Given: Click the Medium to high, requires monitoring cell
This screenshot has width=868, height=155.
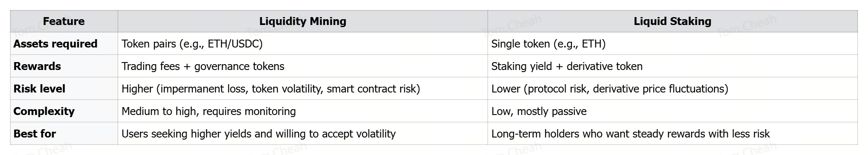Looking at the screenshot, I should coord(303,111).
